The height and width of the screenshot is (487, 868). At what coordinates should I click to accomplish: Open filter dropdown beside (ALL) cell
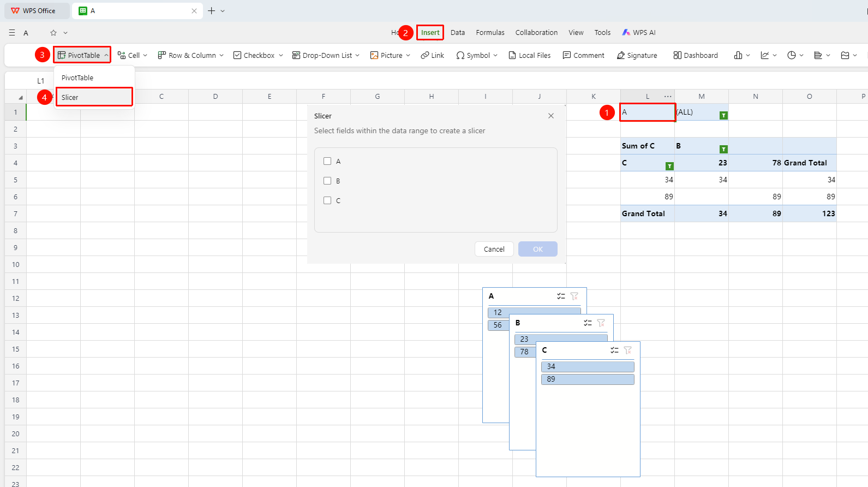723,115
